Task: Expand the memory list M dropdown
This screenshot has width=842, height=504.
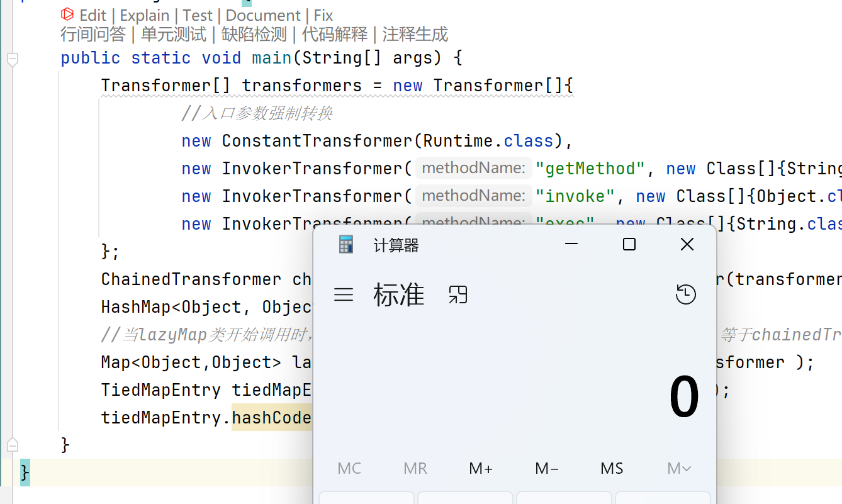Action: tap(679, 469)
